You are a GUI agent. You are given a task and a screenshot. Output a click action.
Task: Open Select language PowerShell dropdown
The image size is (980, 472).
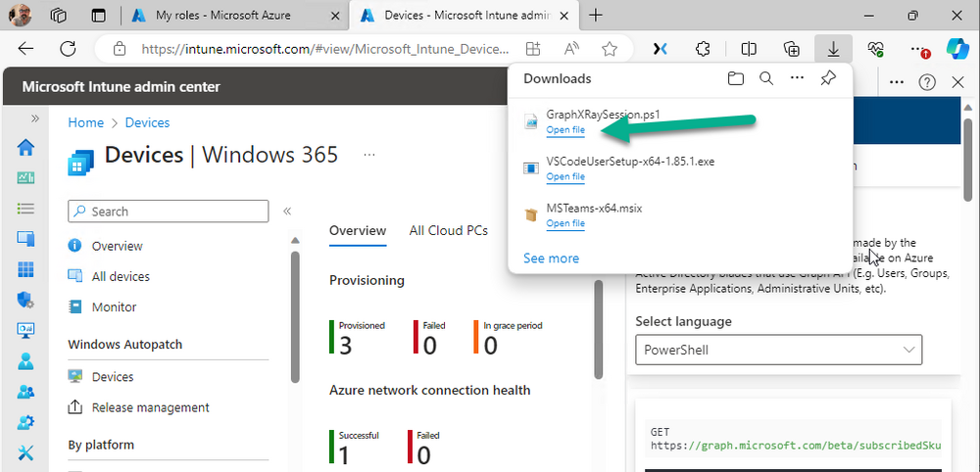tap(778, 350)
